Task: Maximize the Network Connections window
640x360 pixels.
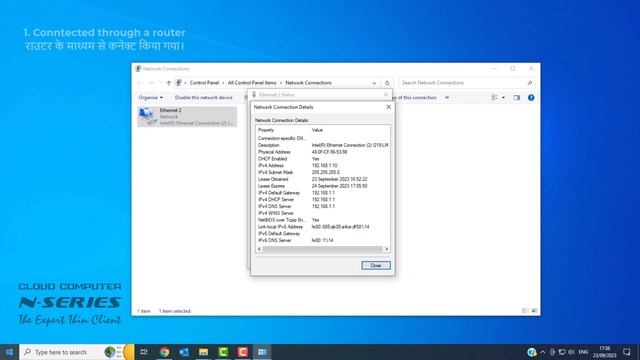Action: coord(513,69)
